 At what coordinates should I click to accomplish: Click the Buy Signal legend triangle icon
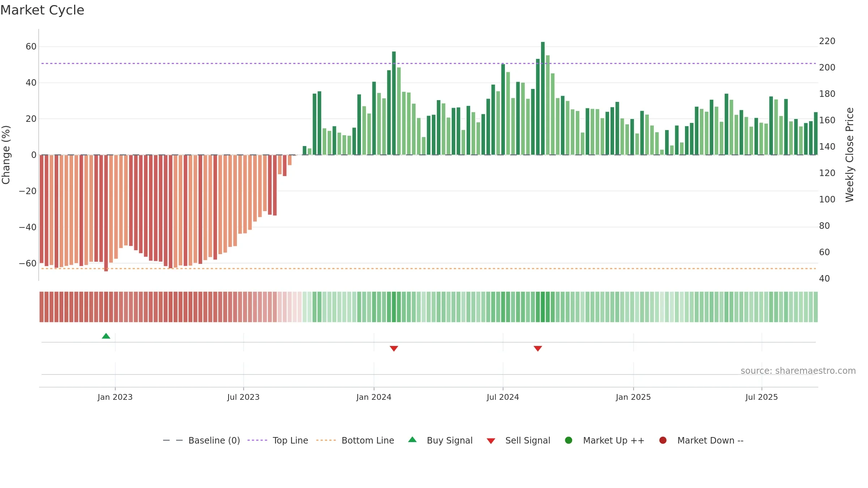coord(412,440)
